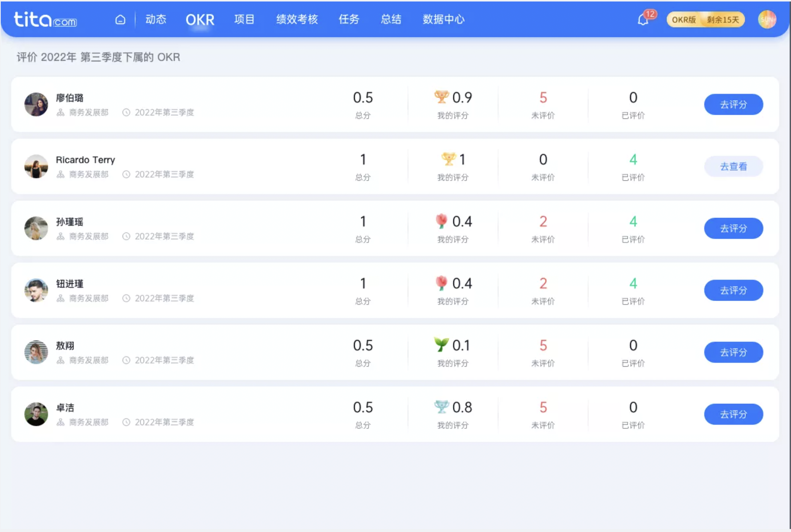Click 2022年第三季度 in 卓洁's row

(164, 422)
